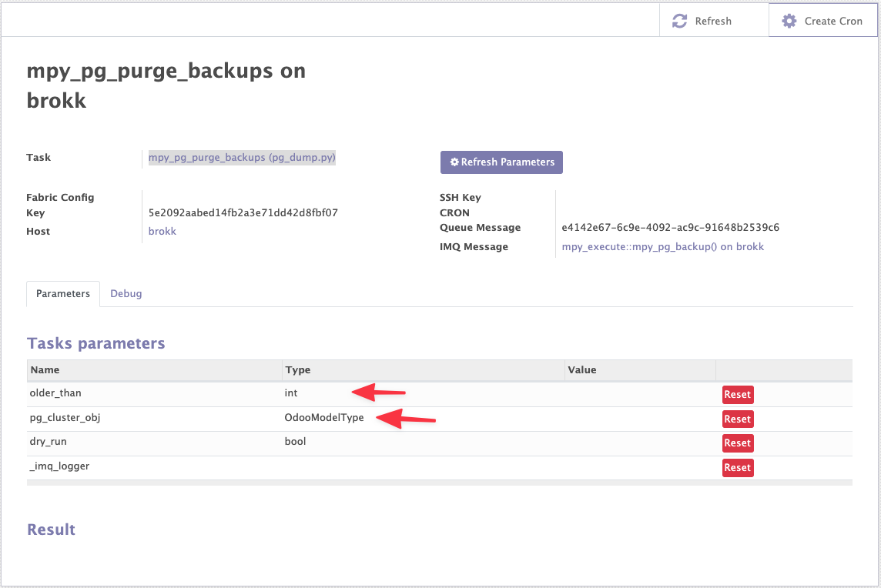
Task: Switch to the Debug tab
Action: tap(126, 293)
